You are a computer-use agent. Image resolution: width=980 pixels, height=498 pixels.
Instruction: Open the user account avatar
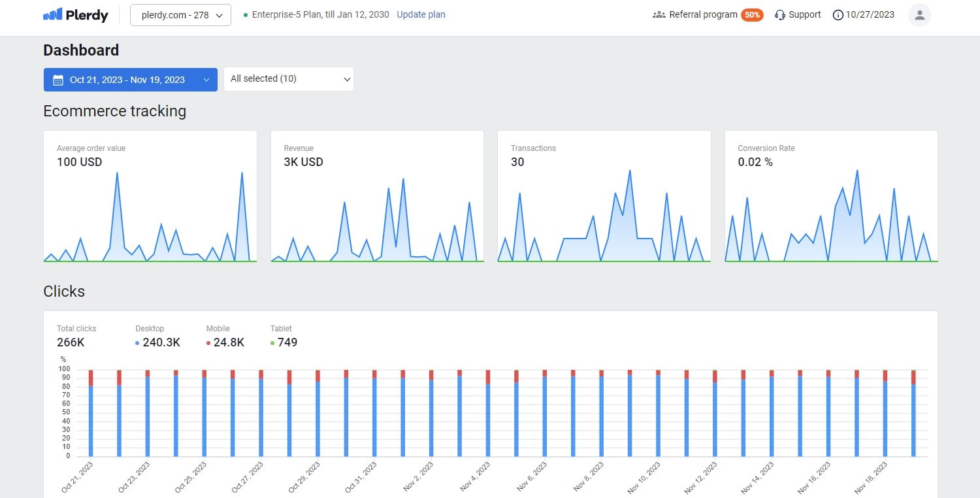click(919, 14)
